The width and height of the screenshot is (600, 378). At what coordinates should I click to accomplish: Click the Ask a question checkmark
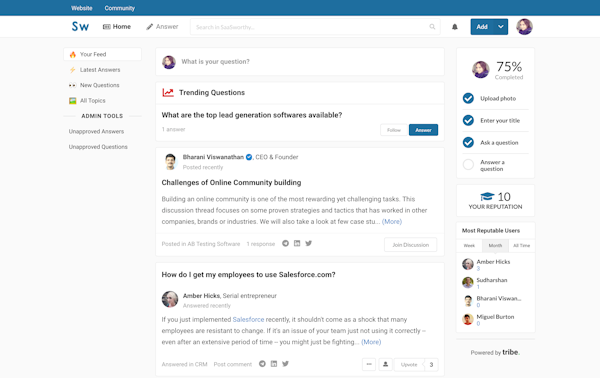coord(468,142)
